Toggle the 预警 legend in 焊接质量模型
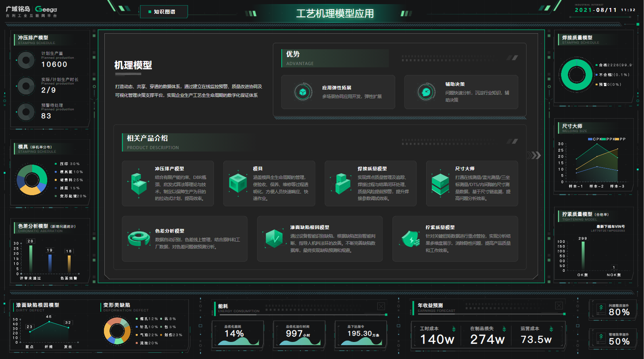Viewport: 644px width, 359px height. pos(608,84)
